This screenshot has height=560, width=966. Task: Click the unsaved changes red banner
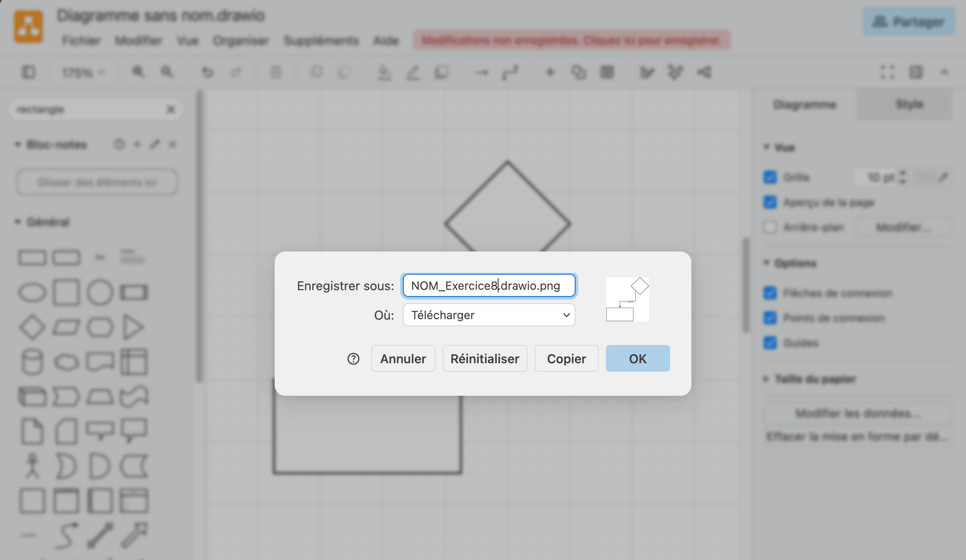pyautogui.click(x=572, y=41)
